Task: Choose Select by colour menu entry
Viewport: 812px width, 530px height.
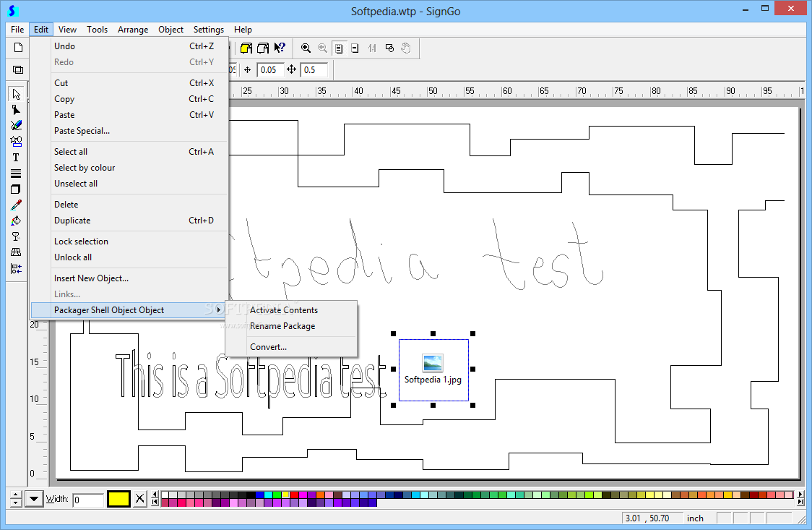Action: 129,168
